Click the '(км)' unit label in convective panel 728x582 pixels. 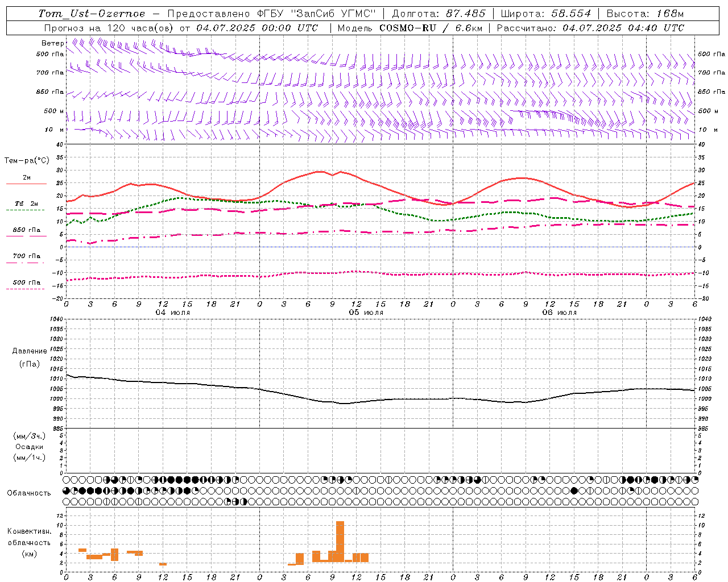(x=30, y=554)
